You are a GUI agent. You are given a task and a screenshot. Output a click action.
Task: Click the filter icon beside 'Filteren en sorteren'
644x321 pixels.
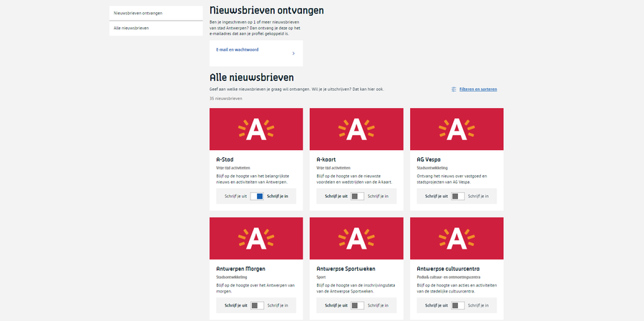pos(454,89)
